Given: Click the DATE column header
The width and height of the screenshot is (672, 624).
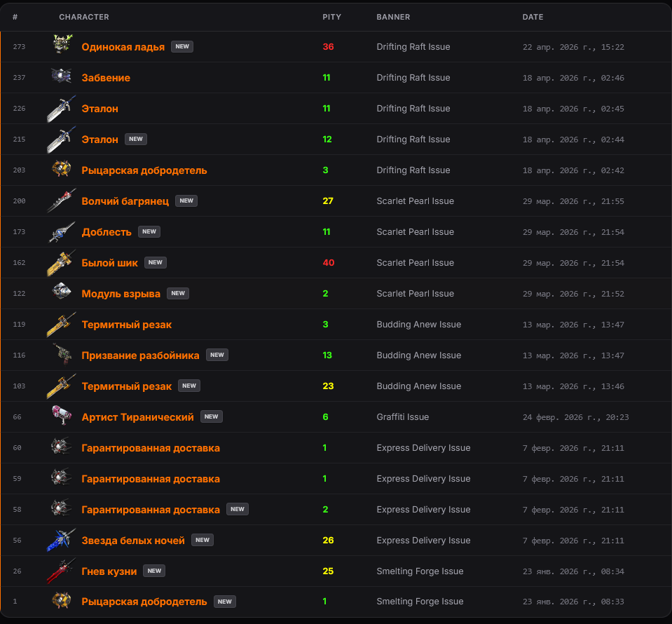Looking at the screenshot, I should [533, 17].
